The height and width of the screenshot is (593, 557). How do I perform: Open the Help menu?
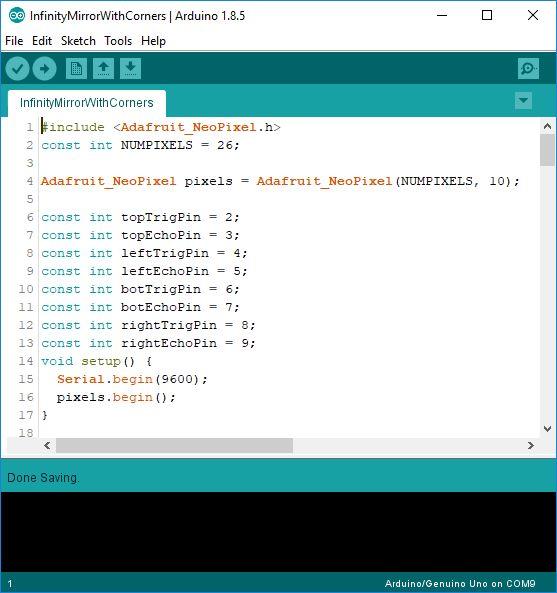point(153,41)
